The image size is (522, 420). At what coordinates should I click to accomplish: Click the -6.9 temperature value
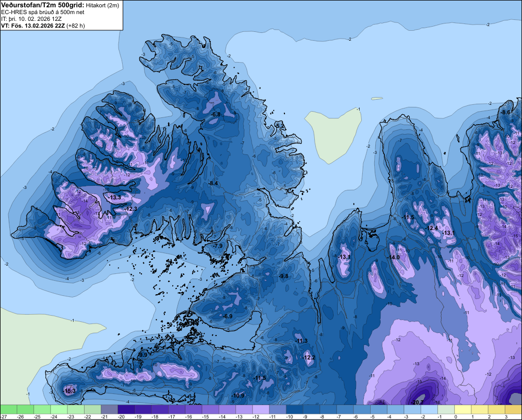pos(228,316)
